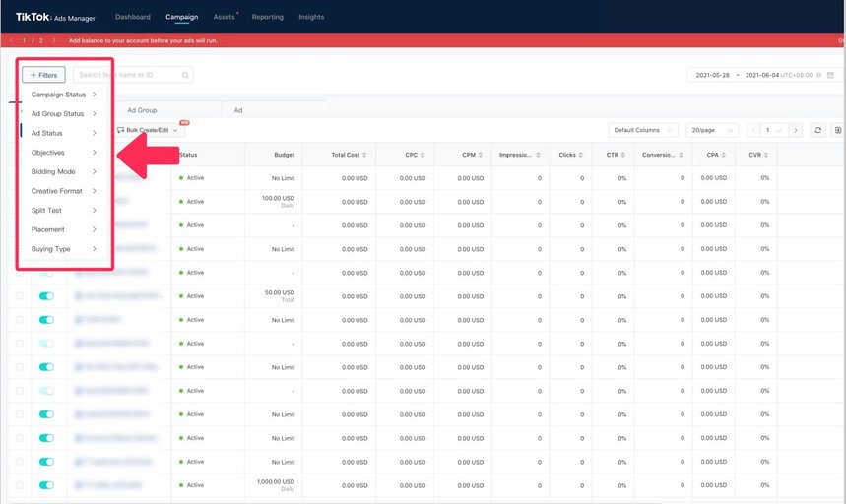This screenshot has width=846, height=504.
Task: Go to next page arrow
Action: tap(795, 130)
